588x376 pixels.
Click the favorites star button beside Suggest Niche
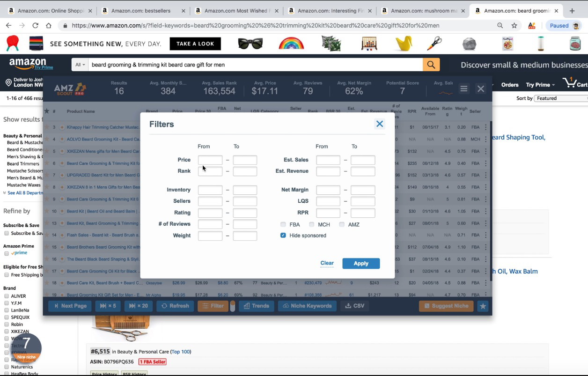pos(483,306)
